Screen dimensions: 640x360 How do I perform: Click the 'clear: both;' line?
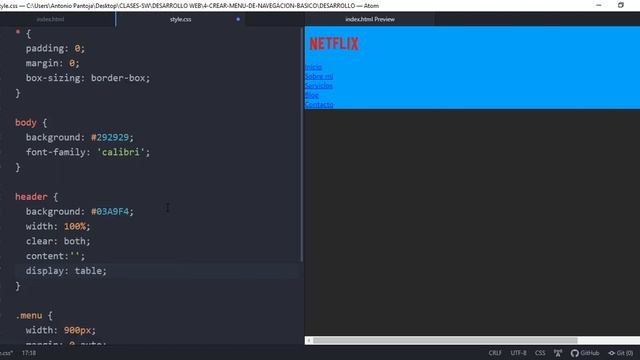point(58,241)
